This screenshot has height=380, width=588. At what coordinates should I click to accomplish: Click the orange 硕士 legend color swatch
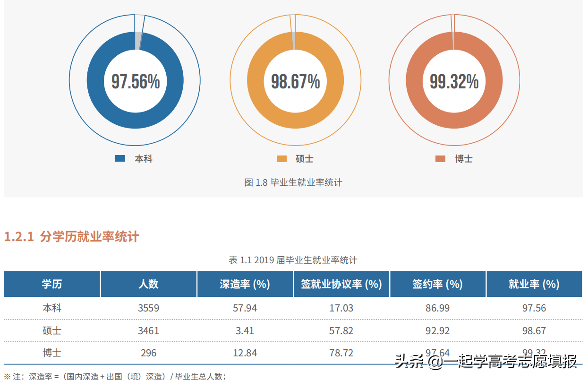click(281, 159)
